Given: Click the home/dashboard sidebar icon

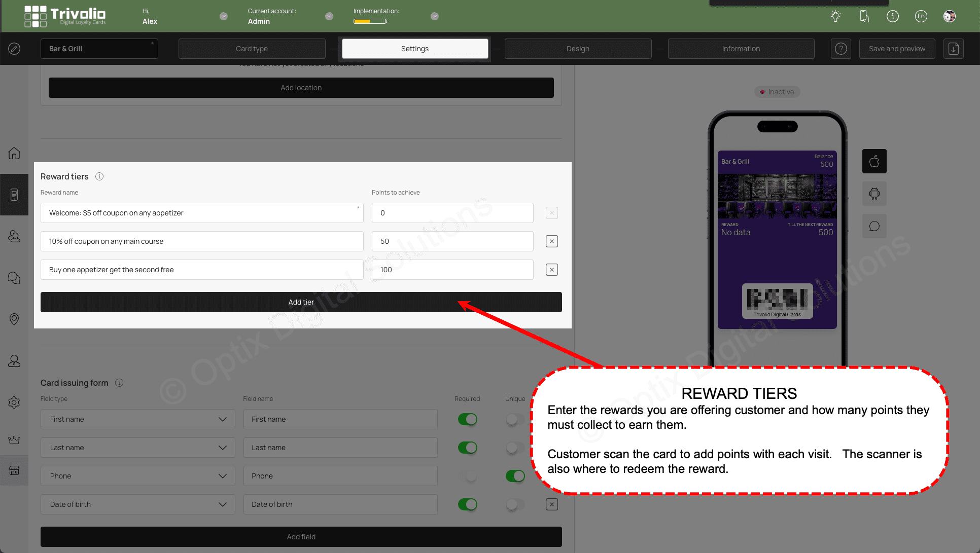Looking at the screenshot, I should (14, 154).
